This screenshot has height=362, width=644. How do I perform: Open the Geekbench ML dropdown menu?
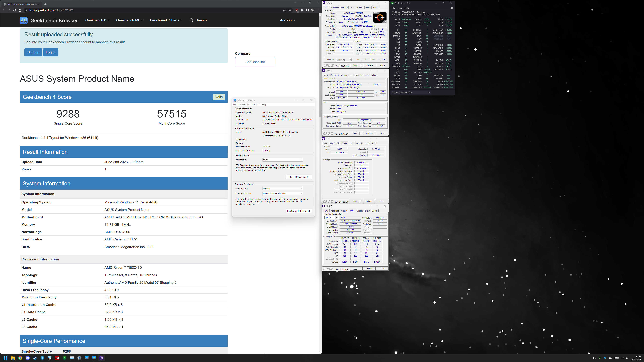[x=129, y=20]
